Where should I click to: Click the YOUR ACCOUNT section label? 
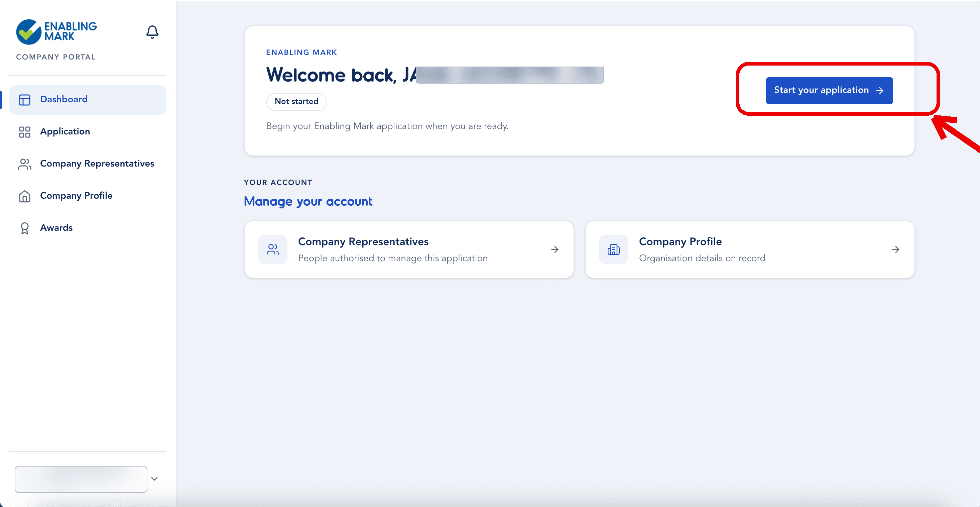click(278, 182)
